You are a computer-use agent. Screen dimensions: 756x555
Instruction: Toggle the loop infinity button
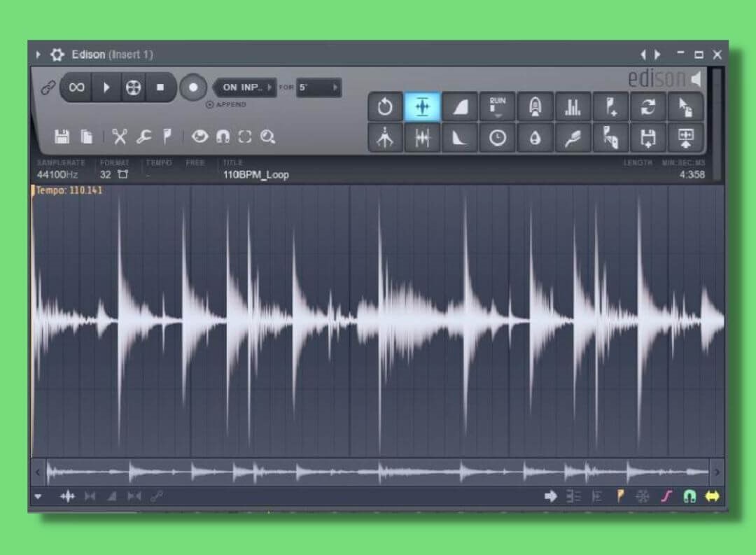(76, 87)
